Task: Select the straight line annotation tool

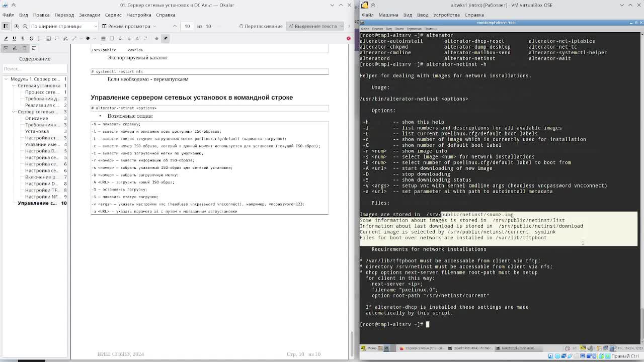Action: [74, 38]
